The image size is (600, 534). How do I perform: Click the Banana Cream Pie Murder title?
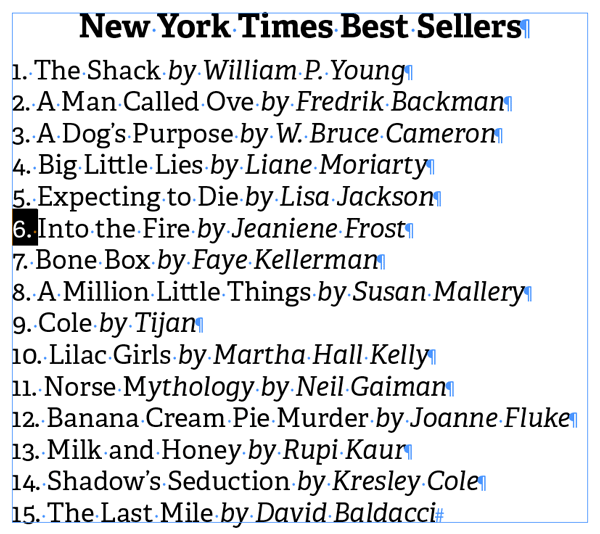[209, 418]
